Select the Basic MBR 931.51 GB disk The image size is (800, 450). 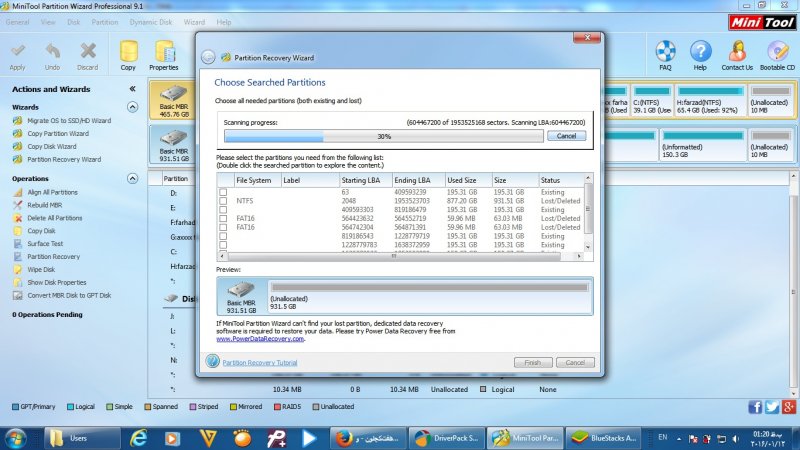[x=173, y=145]
